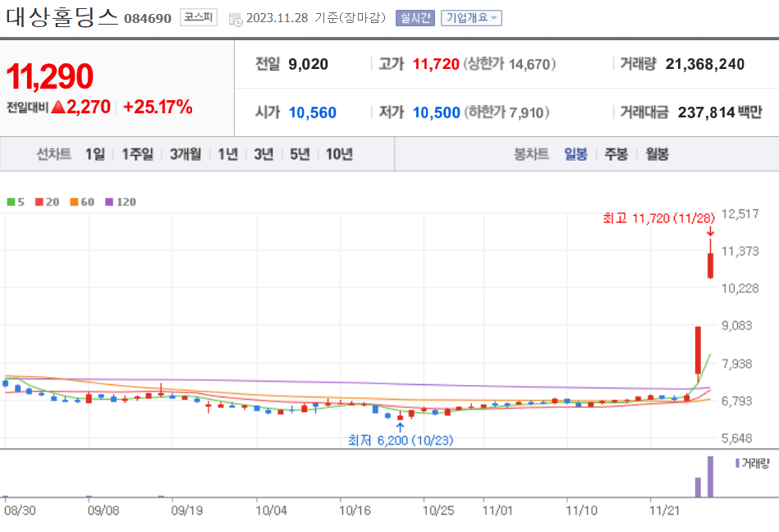
Task: Click the 고가 value 11,720
Action: [x=436, y=64]
